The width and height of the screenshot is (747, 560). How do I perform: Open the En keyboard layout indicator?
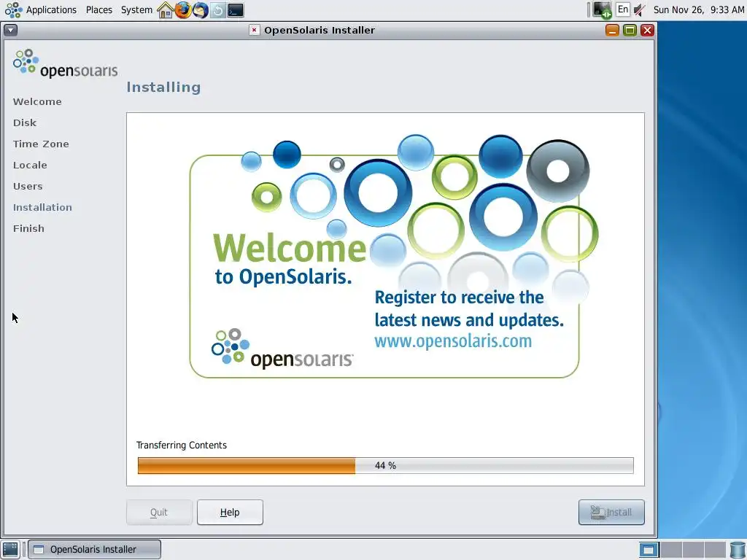pos(623,9)
